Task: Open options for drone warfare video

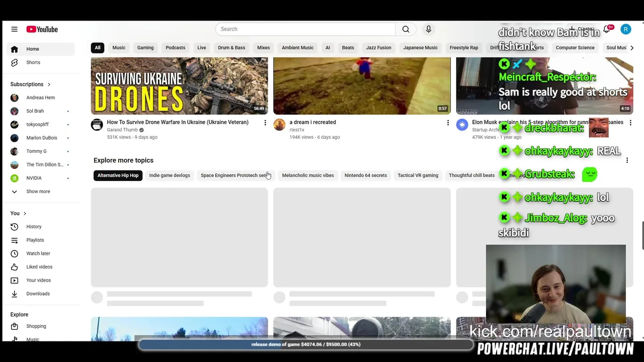Action: point(265,122)
